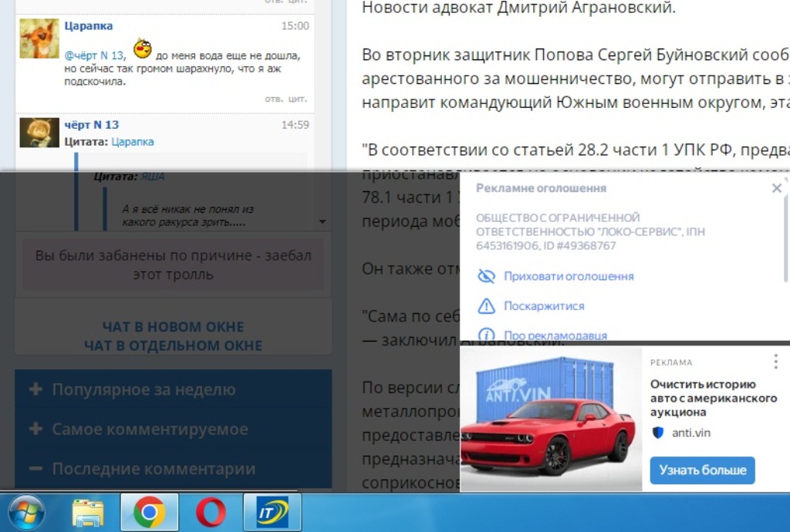Launch Opera browser from the taskbar

click(x=211, y=513)
